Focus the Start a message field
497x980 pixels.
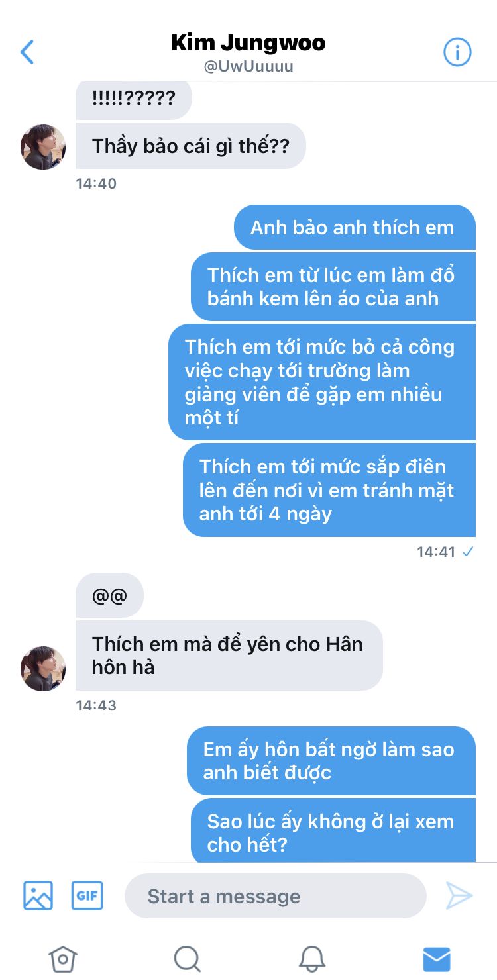point(275,896)
